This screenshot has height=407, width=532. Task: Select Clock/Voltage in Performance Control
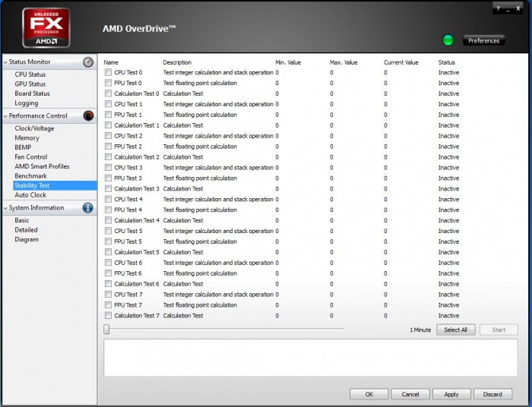(x=34, y=128)
